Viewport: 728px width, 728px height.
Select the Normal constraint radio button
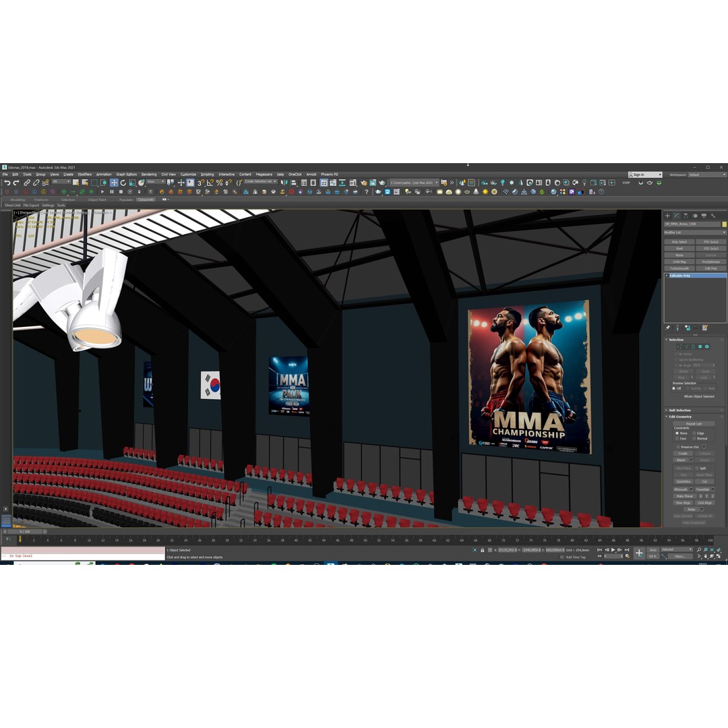point(694,438)
